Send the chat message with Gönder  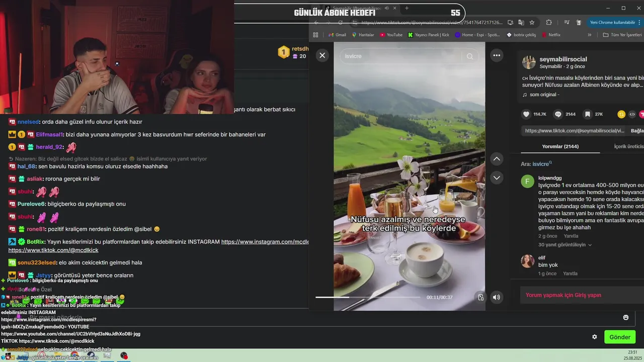[x=620, y=337]
